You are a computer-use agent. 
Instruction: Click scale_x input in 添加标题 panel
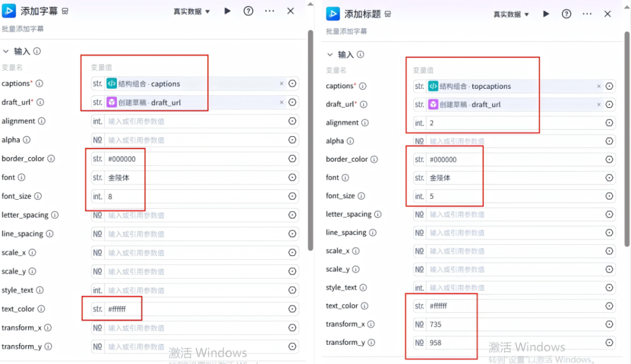click(514, 251)
